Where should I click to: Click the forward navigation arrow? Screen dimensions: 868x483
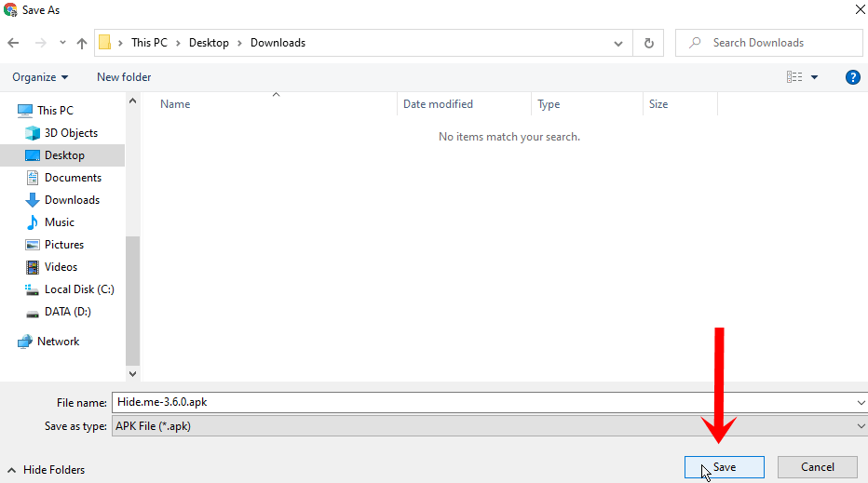[x=40, y=43]
